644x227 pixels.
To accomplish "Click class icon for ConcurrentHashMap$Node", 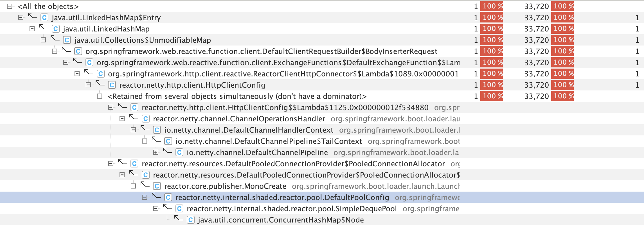I will [x=190, y=220].
